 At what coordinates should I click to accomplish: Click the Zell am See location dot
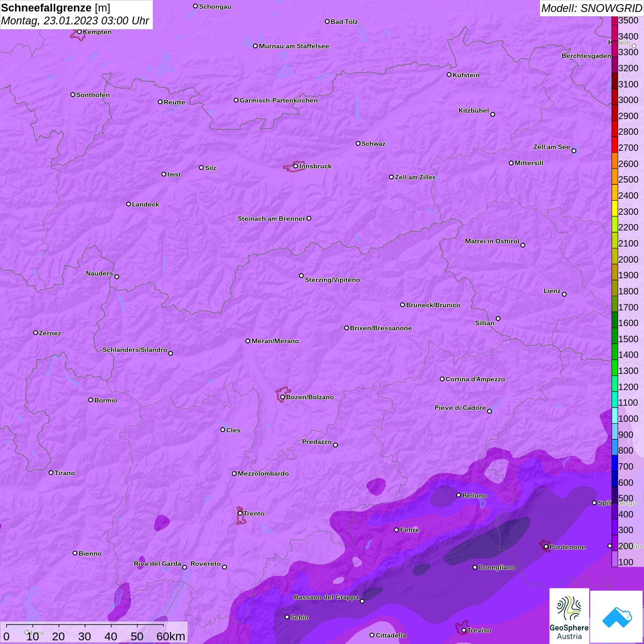coord(574,150)
